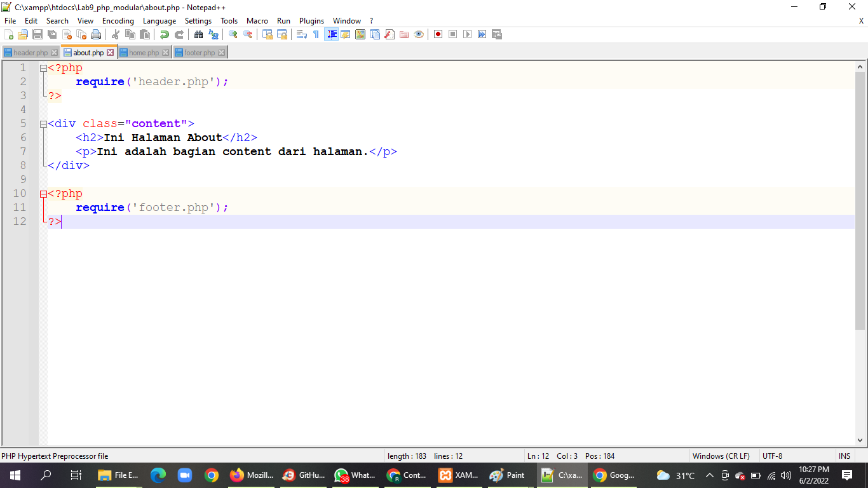The width and height of the screenshot is (868, 488).
Task: Close the footer.php tab with its X
Action: tap(221, 53)
